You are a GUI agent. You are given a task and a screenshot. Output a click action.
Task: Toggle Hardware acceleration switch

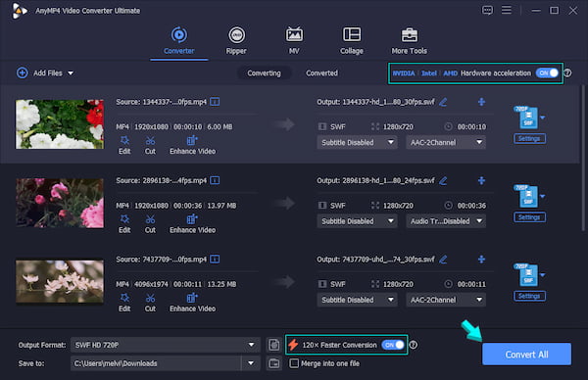pyautogui.click(x=547, y=73)
